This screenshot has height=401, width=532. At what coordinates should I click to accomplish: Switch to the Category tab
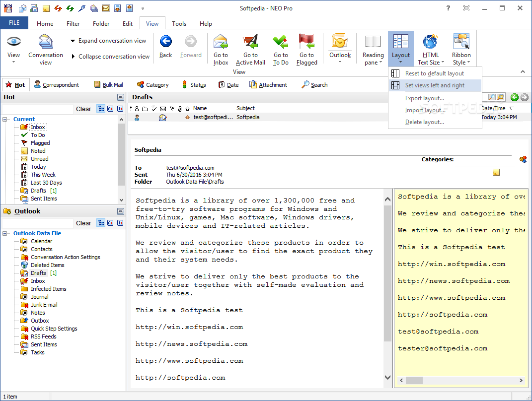tap(152, 85)
